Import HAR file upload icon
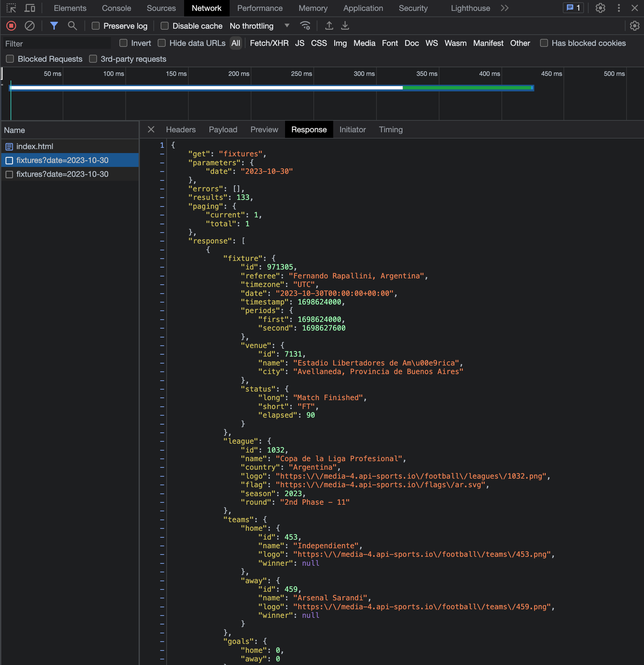 click(329, 26)
